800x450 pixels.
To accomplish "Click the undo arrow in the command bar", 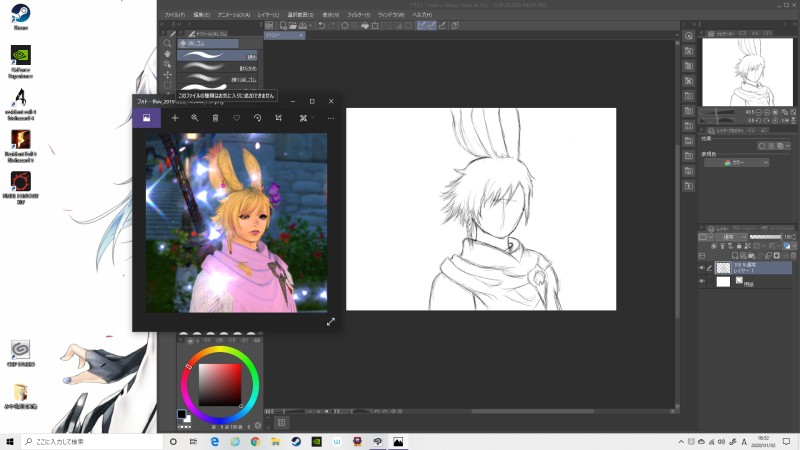I will click(x=320, y=26).
